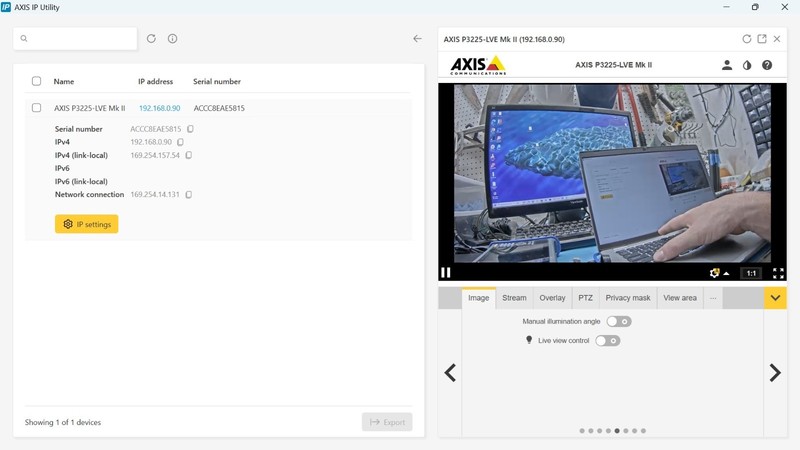This screenshot has width=800, height=450.
Task: Select the PTZ tab
Action: pyautogui.click(x=585, y=298)
